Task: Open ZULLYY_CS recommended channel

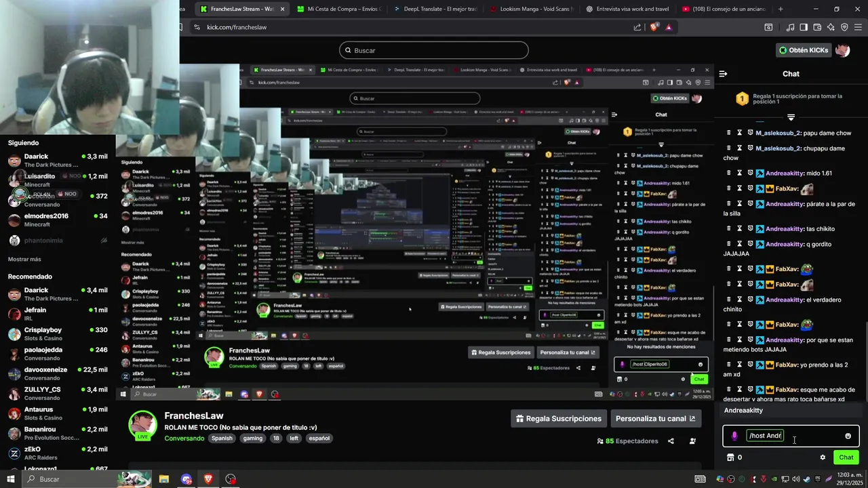Action: click(x=58, y=394)
